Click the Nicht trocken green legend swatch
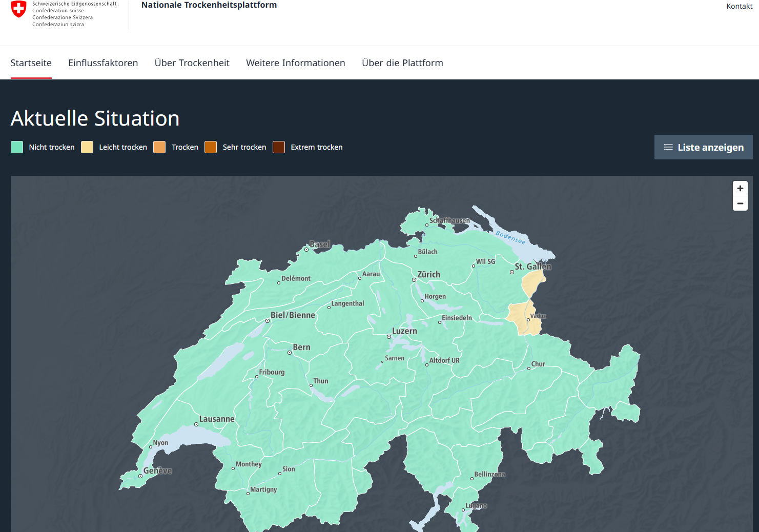 pyautogui.click(x=17, y=147)
